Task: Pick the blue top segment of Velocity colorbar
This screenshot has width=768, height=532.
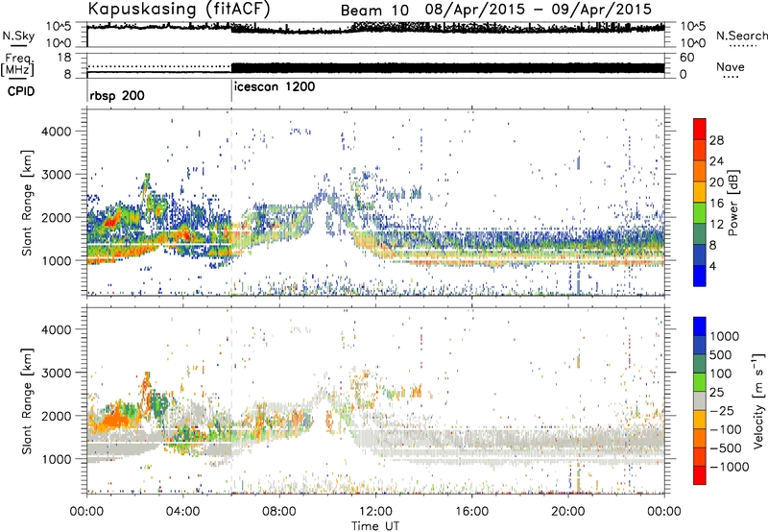Action: click(700, 326)
